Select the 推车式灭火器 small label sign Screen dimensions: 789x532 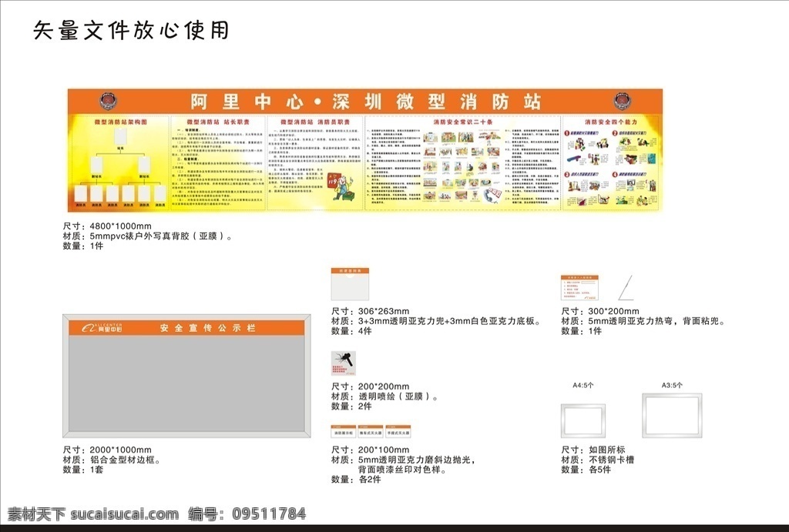point(371,431)
